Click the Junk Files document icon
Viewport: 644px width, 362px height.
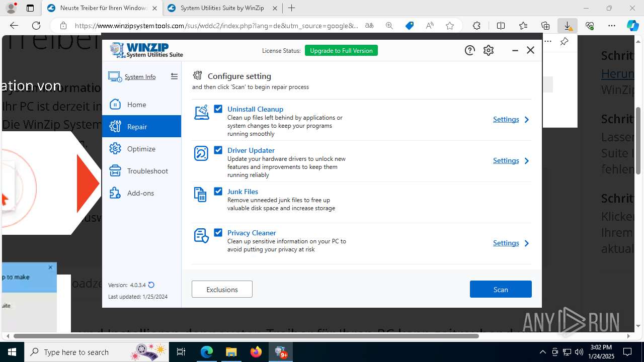coord(200,194)
